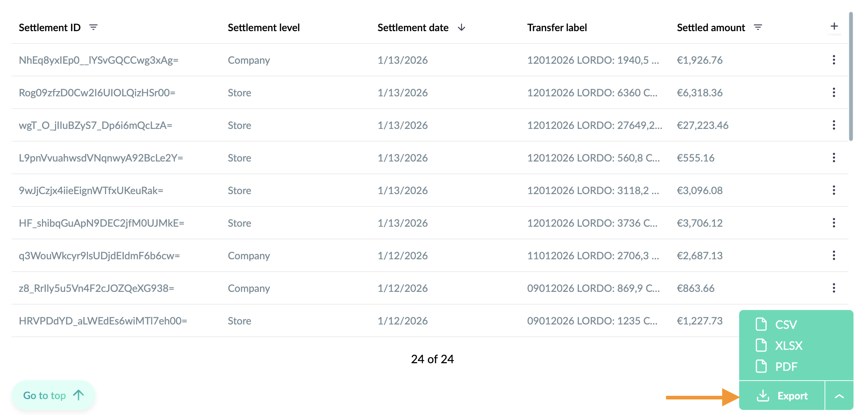Open three-dot menu for €3,706.12 row

pos(834,223)
